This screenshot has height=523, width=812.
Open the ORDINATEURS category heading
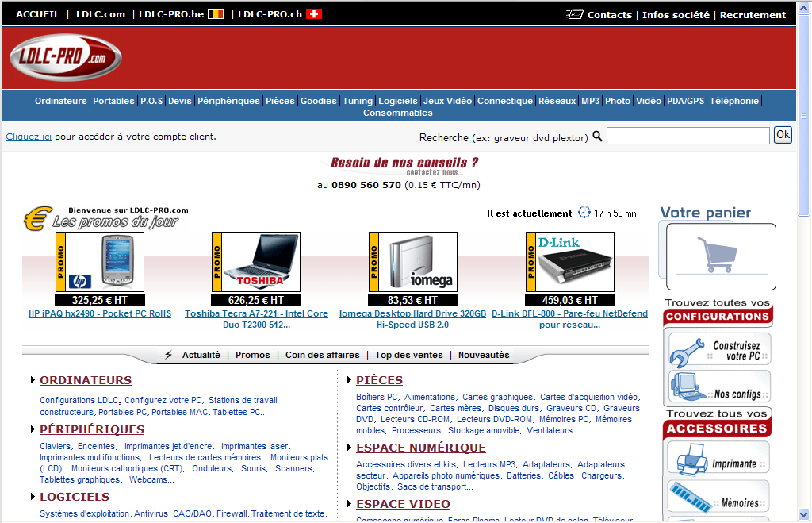[x=86, y=380]
